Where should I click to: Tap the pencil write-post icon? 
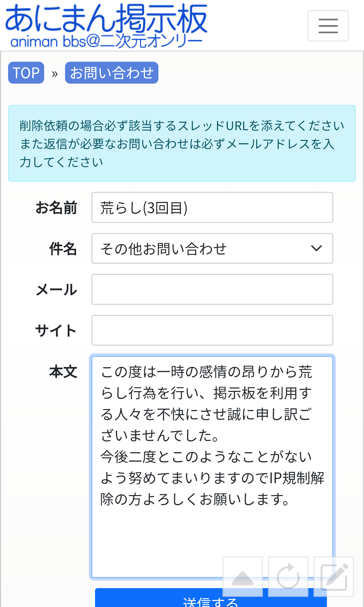(x=334, y=576)
